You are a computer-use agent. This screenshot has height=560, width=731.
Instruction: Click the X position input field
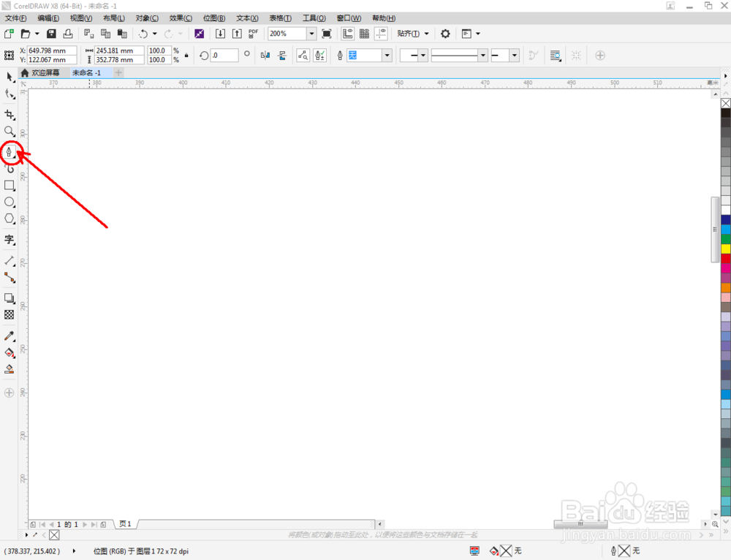pos(52,50)
